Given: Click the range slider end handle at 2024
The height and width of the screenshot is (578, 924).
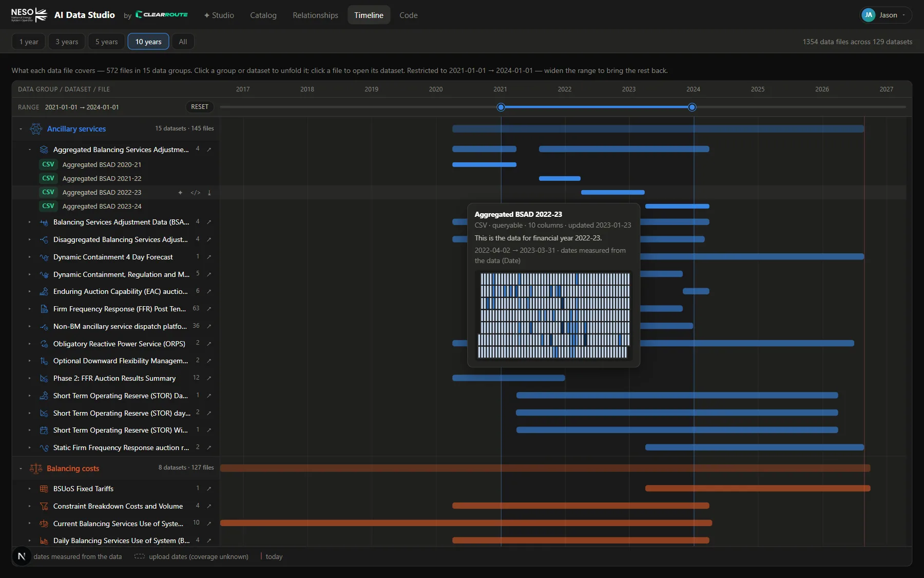Looking at the screenshot, I should 692,107.
